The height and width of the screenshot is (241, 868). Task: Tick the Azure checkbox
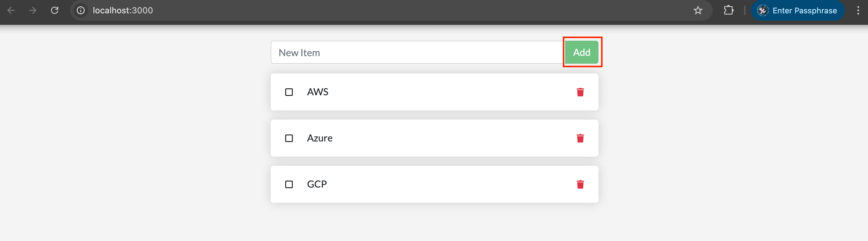click(x=289, y=138)
